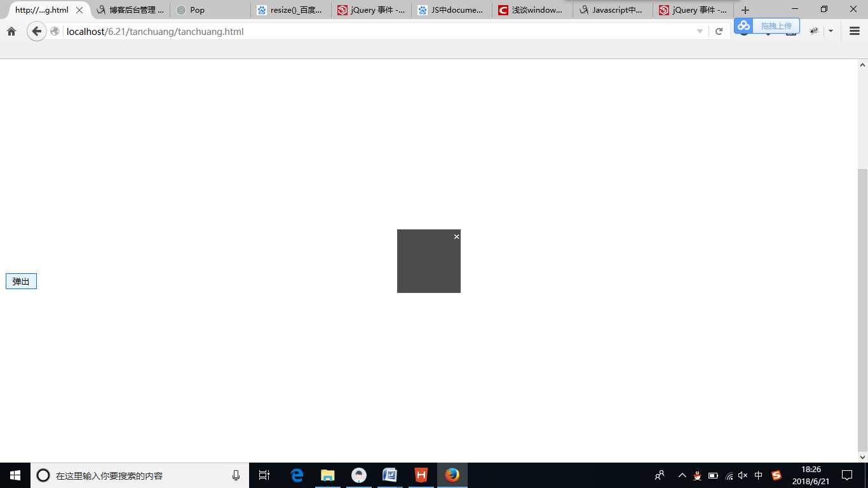The width and height of the screenshot is (868, 488).
Task: Open the Wi-Fi network tray icon
Action: 729,475
